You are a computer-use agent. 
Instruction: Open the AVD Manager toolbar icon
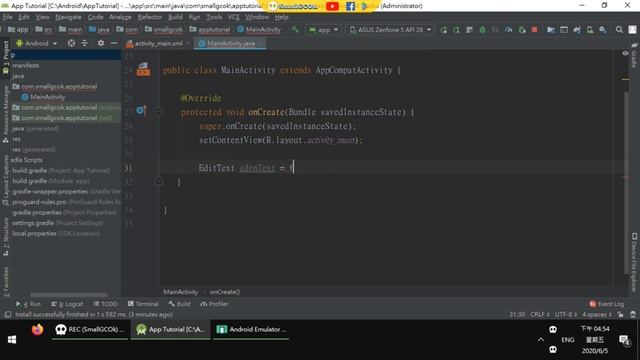click(590, 30)
